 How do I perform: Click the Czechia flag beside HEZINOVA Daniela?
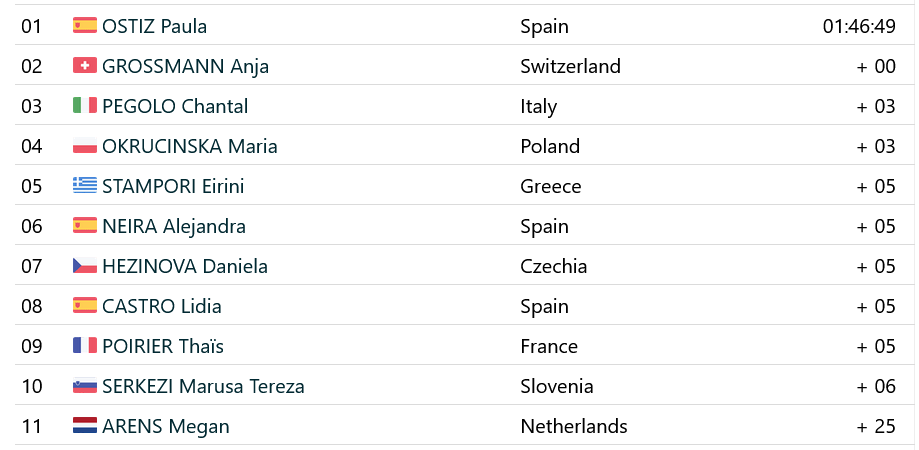[84, 266]
